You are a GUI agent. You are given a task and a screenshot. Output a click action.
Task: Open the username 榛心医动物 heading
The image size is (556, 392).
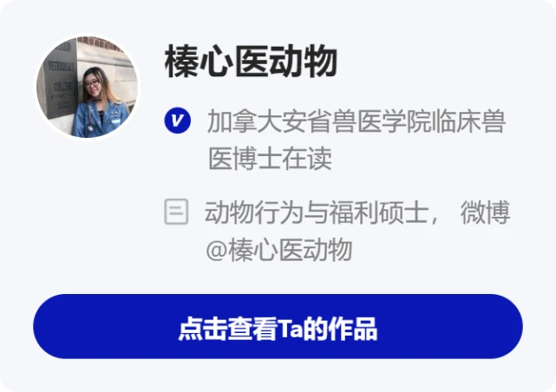click(251, 62)
